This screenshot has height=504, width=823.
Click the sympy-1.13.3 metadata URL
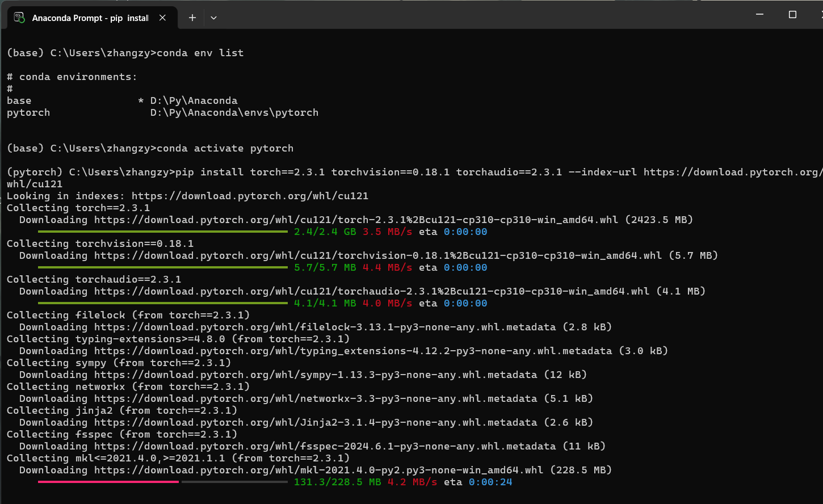point(316,375)
